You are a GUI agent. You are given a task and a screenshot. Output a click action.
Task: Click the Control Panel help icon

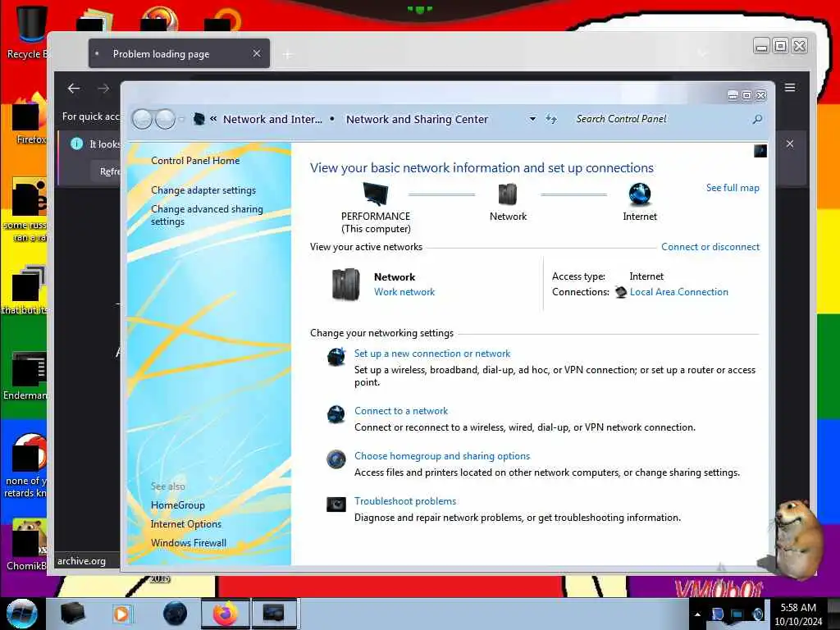tap(760, 151)
